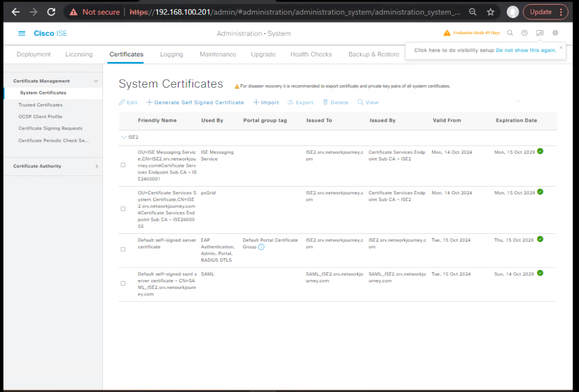Switch to the Backup & Restore tab

point(374,54)
